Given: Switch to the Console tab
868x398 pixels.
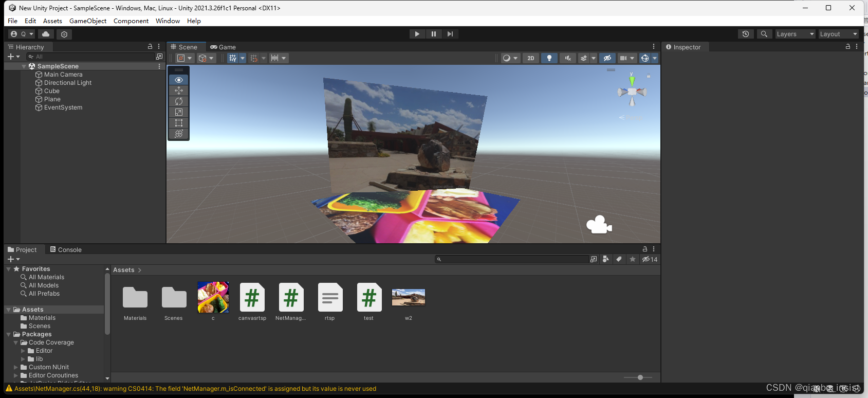Looking at the screenshot, I should (66, 249).
